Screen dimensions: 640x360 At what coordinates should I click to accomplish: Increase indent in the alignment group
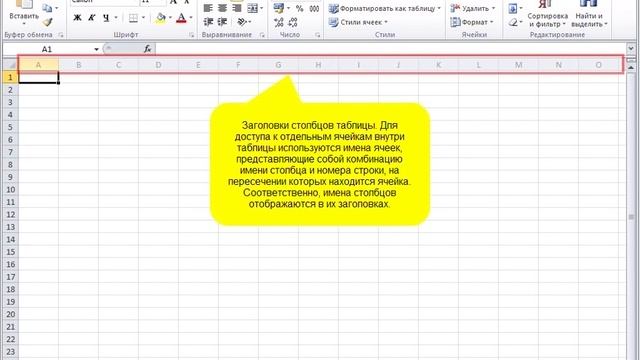click(x=222, y=22)
